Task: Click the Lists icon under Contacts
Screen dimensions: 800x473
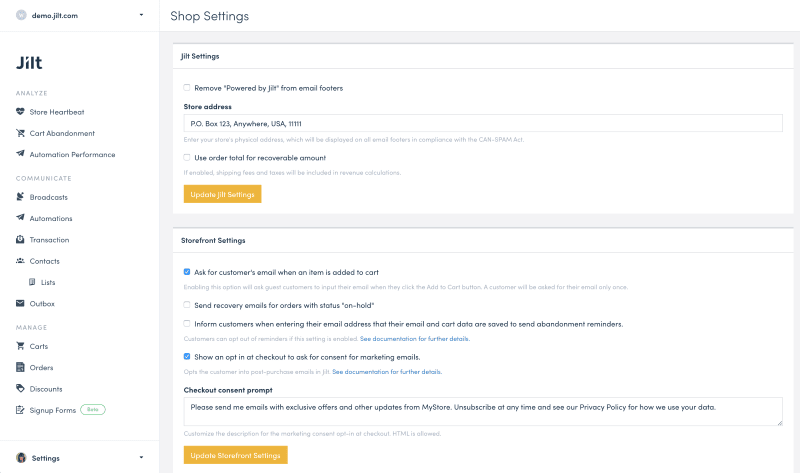Action: 32,282
